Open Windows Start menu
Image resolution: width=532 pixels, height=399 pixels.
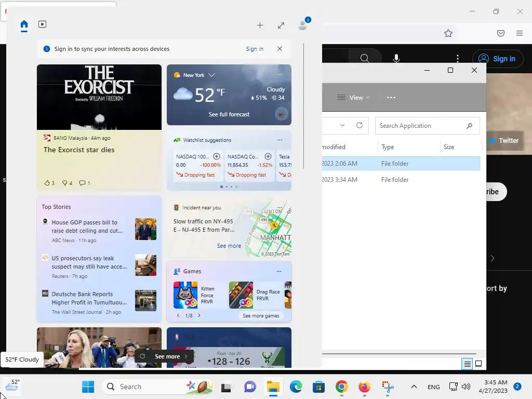pyautogui.click(x=88, y=387)
